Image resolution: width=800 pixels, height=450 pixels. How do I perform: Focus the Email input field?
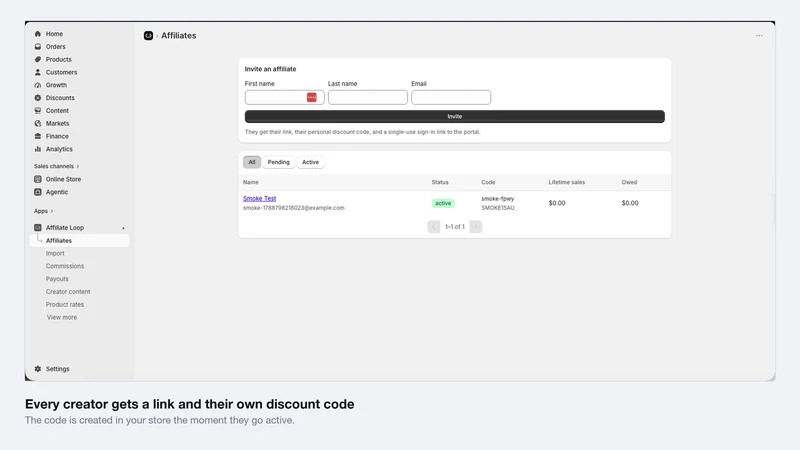click(x=451, y=97)
